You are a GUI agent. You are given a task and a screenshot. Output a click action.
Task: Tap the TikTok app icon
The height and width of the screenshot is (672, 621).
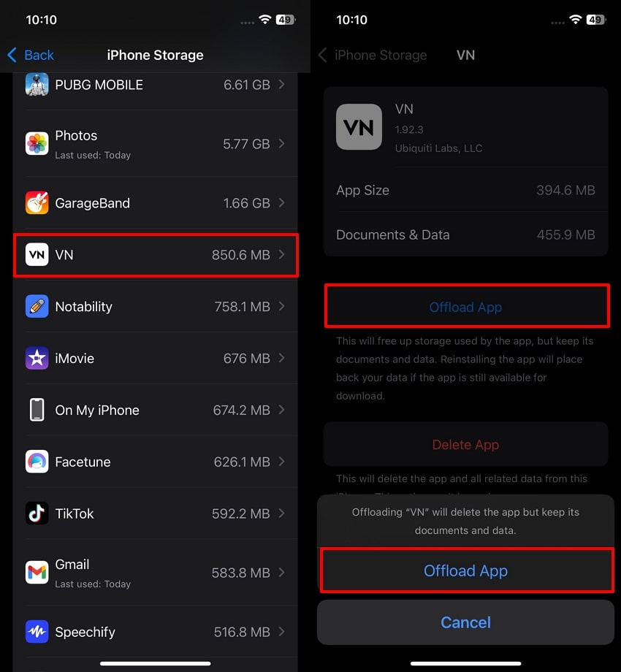point(37,513)
